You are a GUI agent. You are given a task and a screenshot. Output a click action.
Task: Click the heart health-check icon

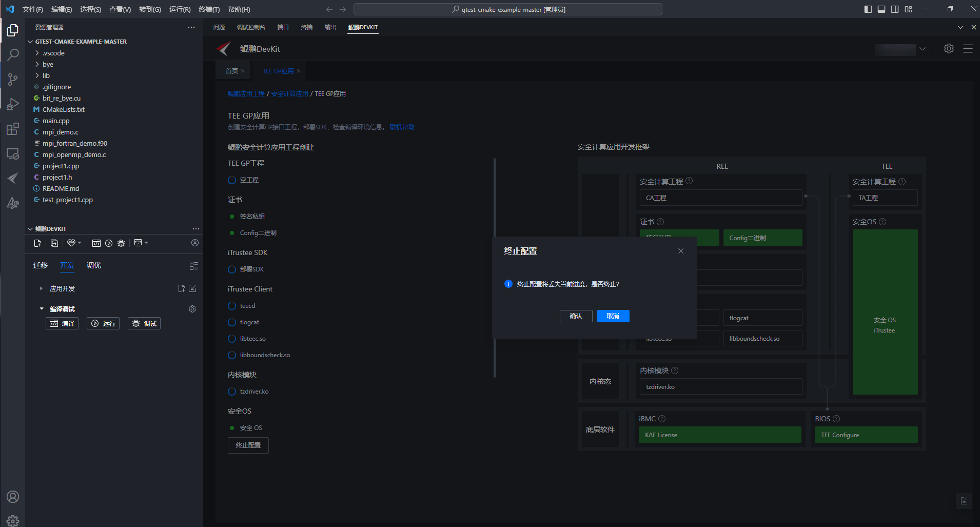[71, 243]
